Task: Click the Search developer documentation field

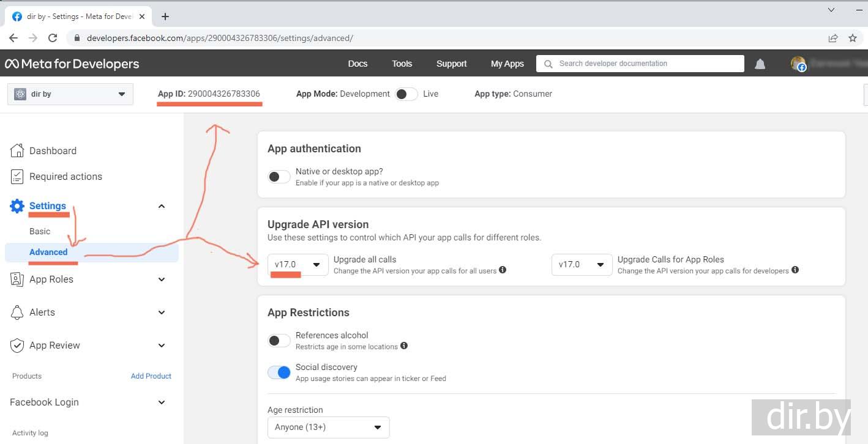Action: [x=640, y=64]
